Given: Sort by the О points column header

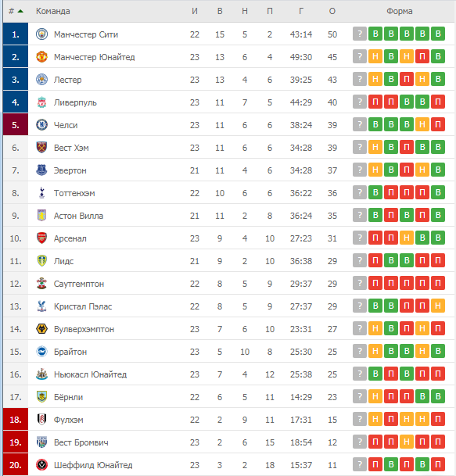Looking at the screenshot, I should click(x=332, y=11).
